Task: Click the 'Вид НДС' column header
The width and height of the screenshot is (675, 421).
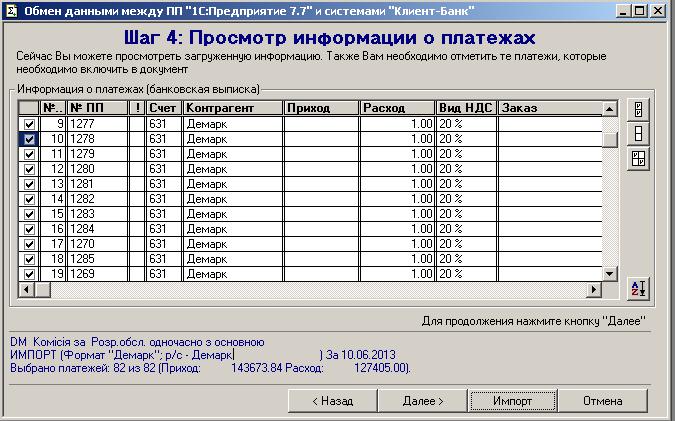Action: [x=467, y=108]
